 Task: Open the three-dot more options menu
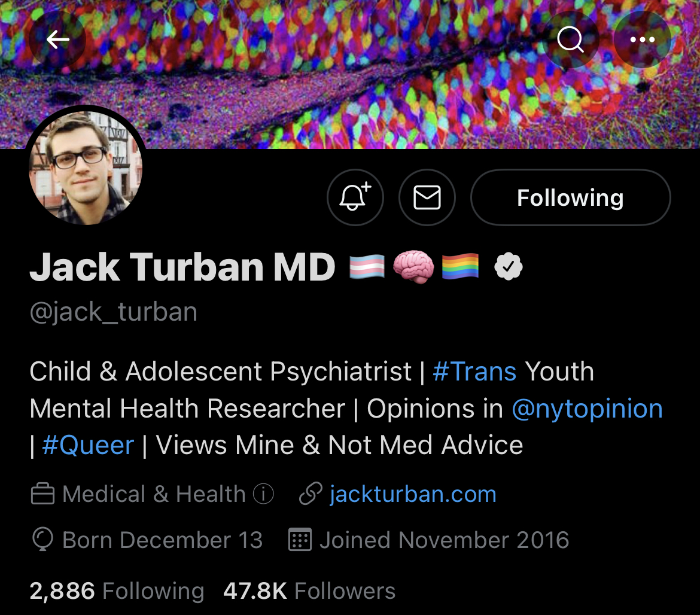[643, 39]
